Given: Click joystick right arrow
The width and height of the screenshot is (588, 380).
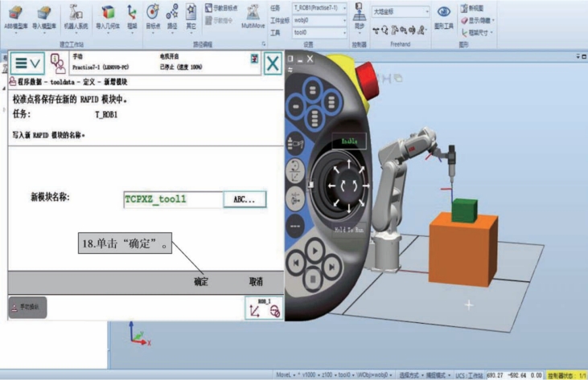Looking at the screenshot, I should (366, 186).
